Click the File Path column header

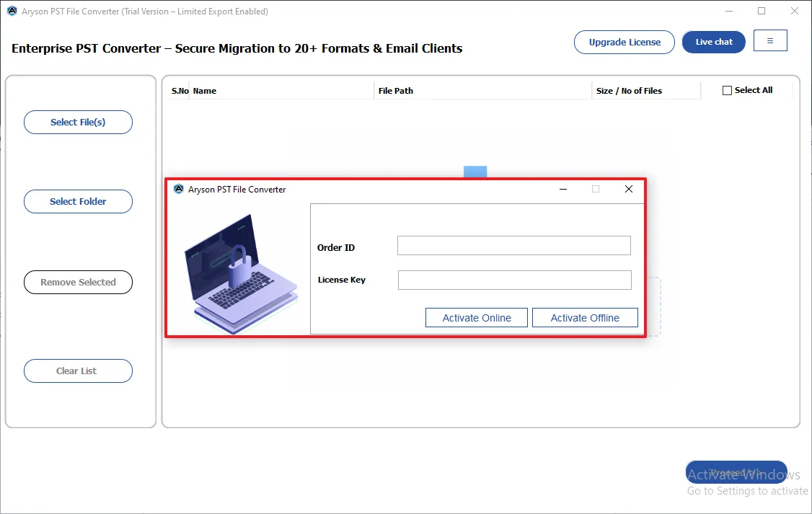[482, 91]
